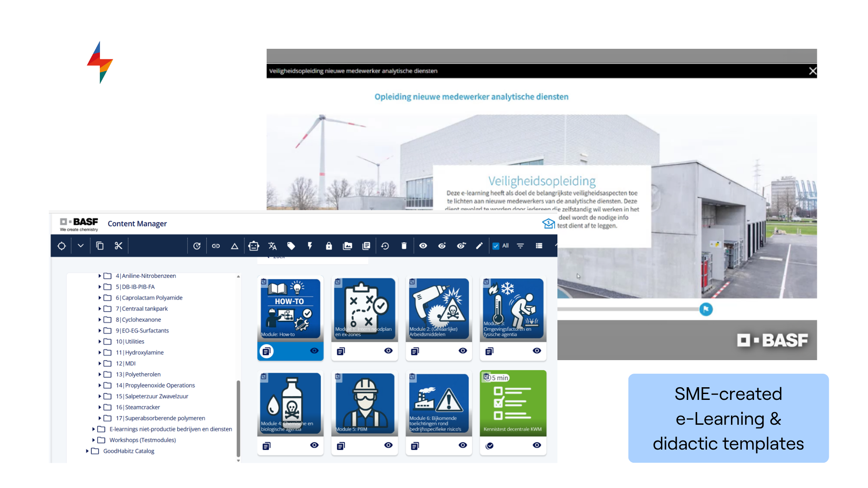Click the copy icon in toolbar
868x488 pixels.
coord(100,246)
